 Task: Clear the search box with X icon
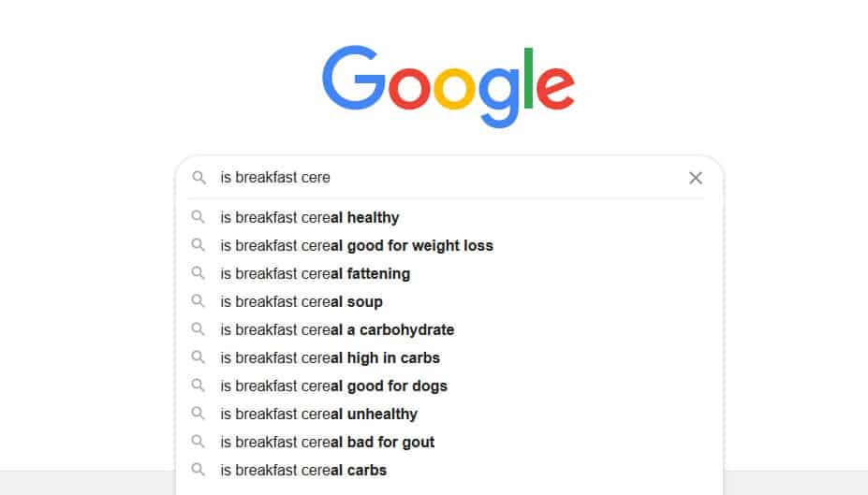(x=696, y=178)
